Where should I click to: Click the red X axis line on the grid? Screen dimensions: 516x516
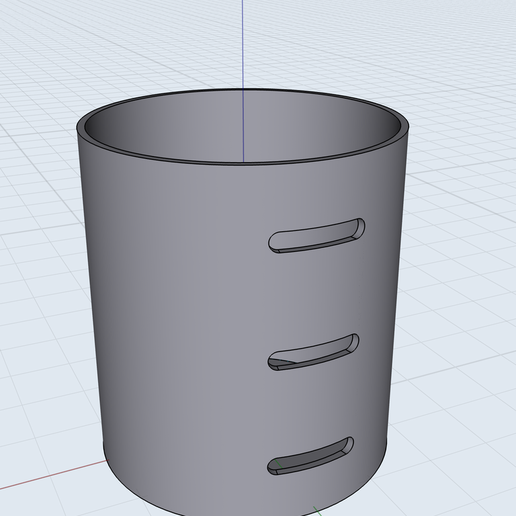click(x=53, y=476)
